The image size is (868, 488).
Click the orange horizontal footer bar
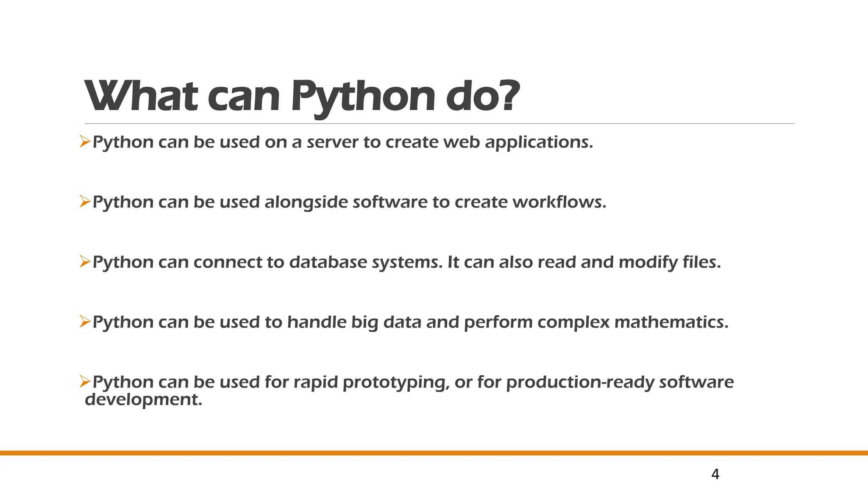[434, 453]
